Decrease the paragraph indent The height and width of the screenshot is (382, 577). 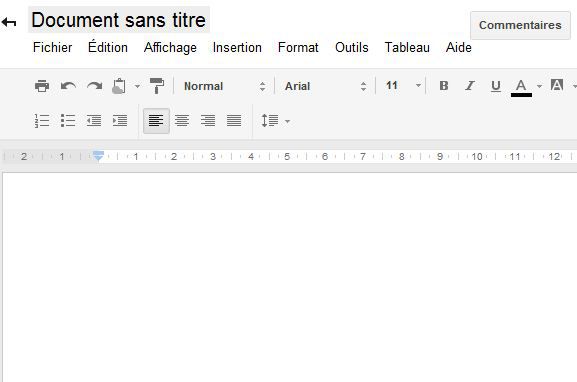click(94, 121)
